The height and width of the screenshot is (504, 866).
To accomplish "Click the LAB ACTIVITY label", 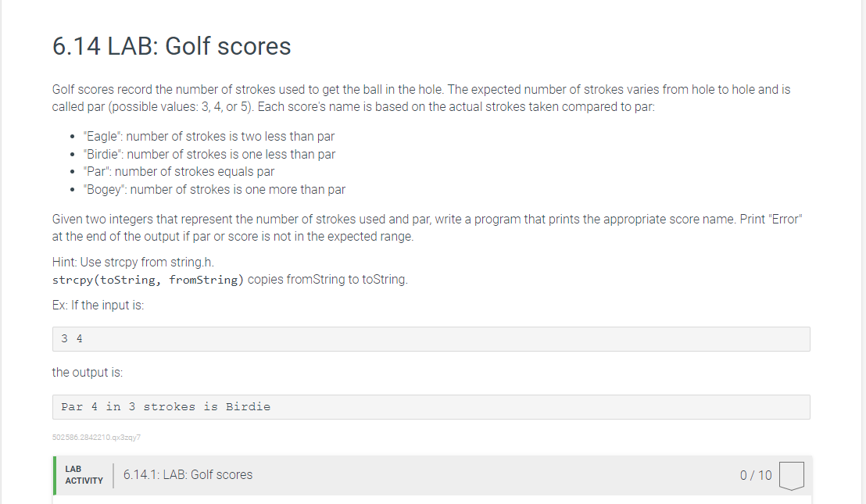I will tap(84, 475).
